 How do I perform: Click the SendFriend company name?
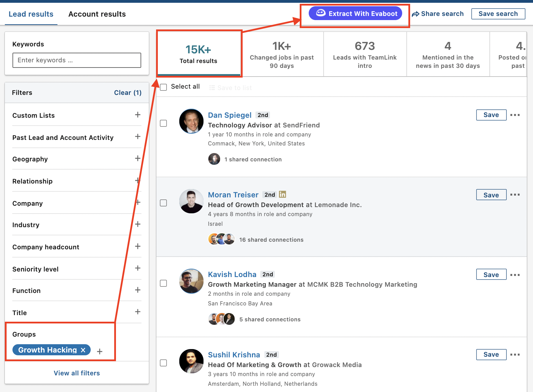301,125
